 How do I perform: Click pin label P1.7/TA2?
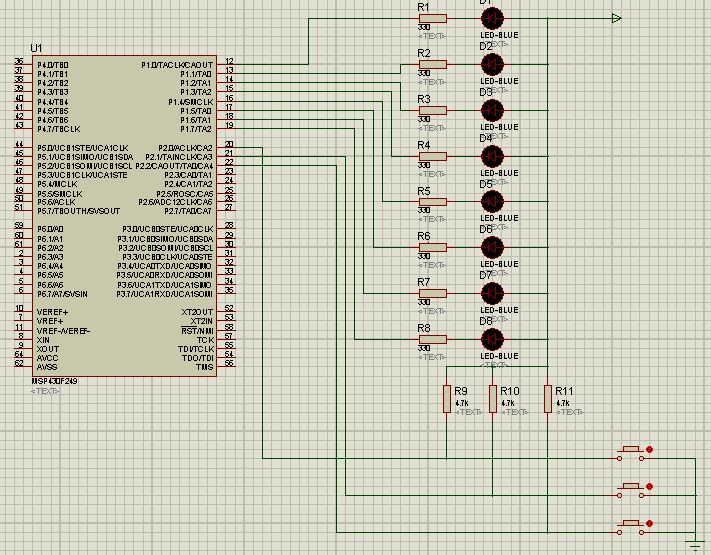pyautogui.click(x=196, y=129)
